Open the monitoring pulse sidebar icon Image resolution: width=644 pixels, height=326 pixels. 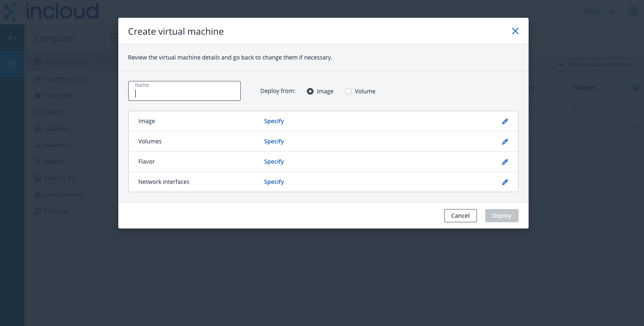click(12, 38)
